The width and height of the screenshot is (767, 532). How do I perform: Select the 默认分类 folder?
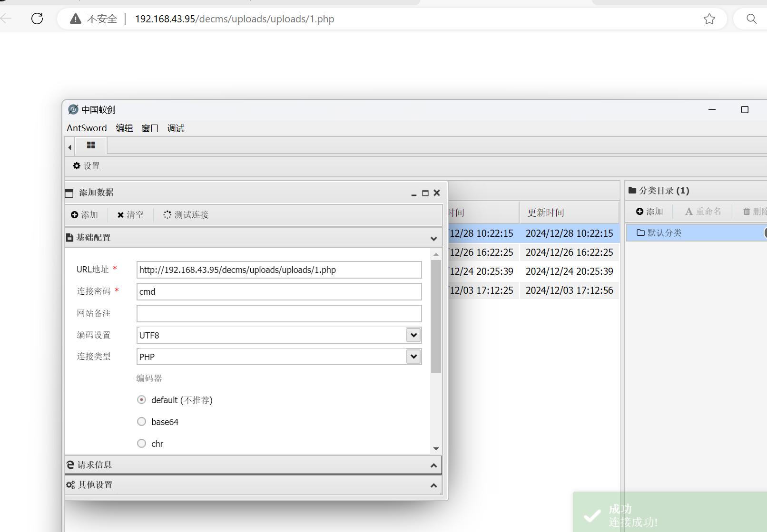697,232
